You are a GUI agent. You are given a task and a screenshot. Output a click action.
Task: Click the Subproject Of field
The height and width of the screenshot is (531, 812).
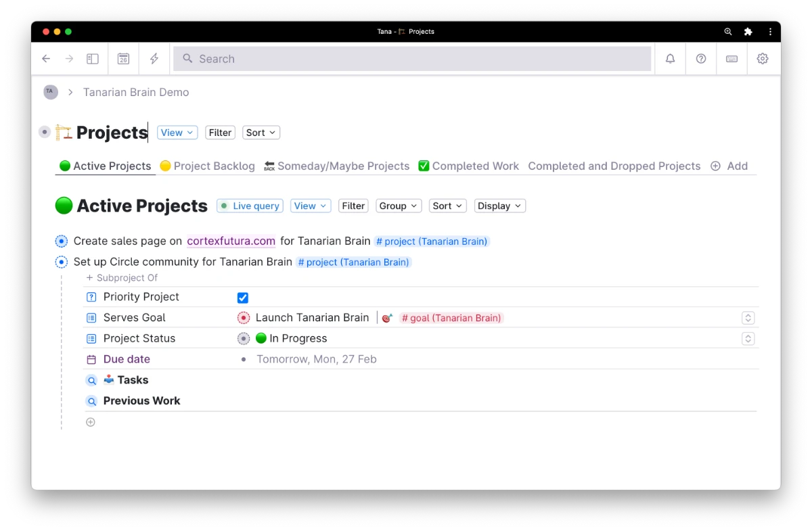(x=122, y=278)
